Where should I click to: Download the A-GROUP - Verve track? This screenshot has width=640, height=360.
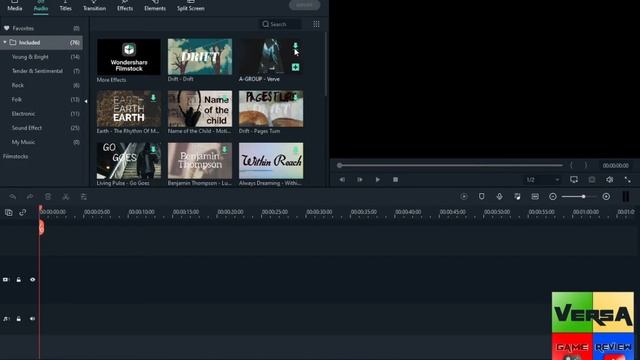tap(296, 46)
